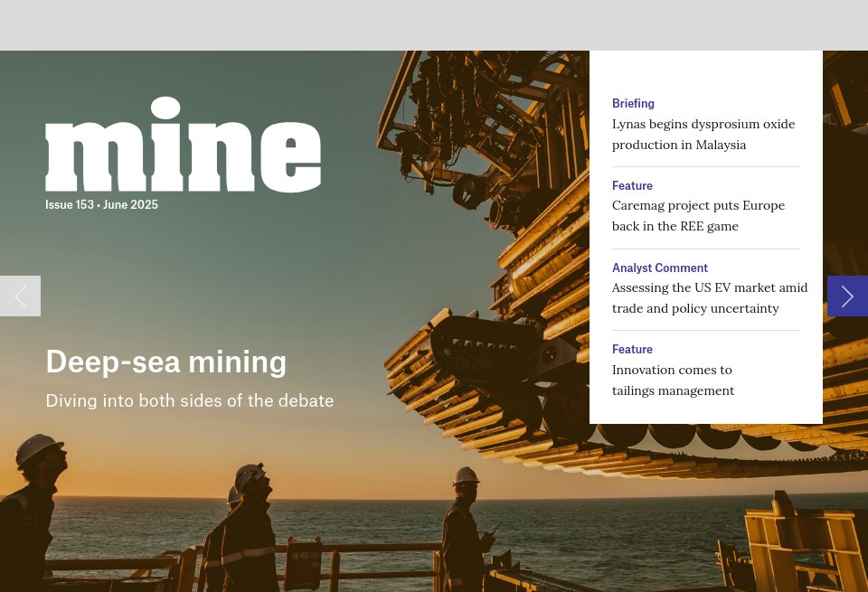Click the white table of contents panel
This screenshot has width=868, height=592.
706,237
